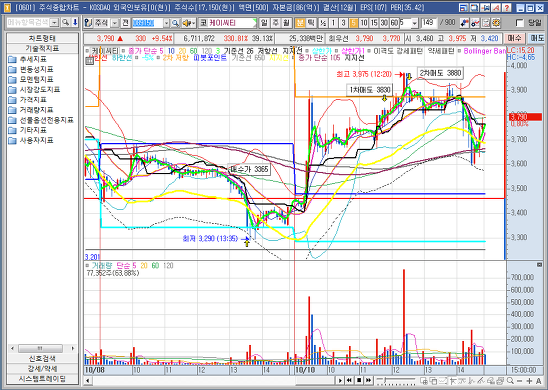The image size is (548, 390).
Task: Open the stock code history dropdown arrow
Action: 166,23
